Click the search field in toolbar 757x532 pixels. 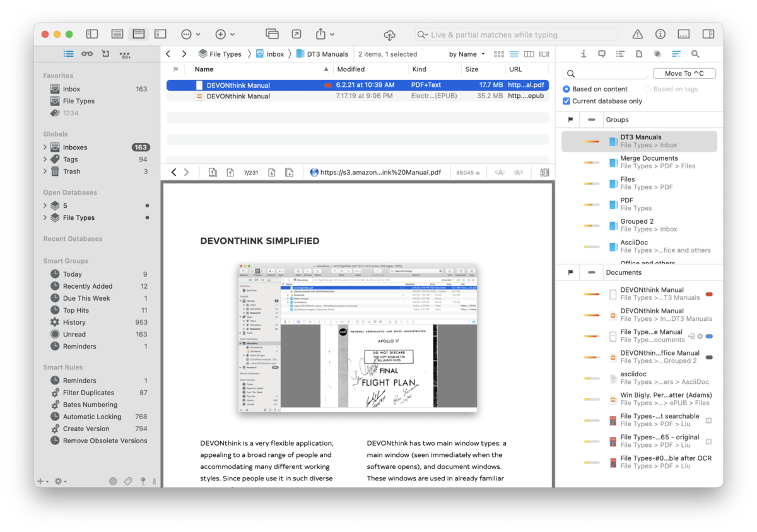tap(516, 35)
